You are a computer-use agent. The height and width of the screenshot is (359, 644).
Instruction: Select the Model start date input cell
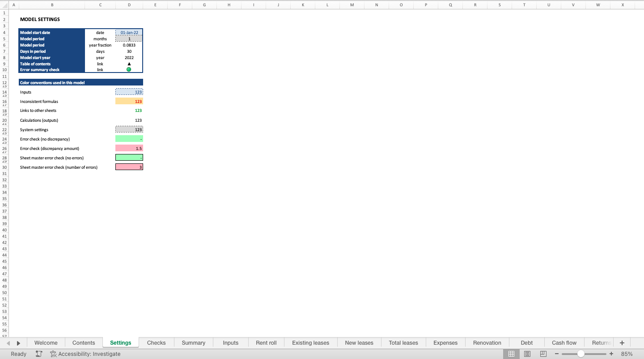coord(129,33)
